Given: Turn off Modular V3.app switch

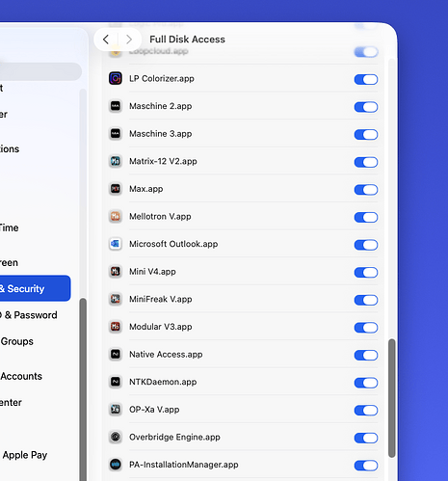Looking at the screenshot, I should coord(366,328).
